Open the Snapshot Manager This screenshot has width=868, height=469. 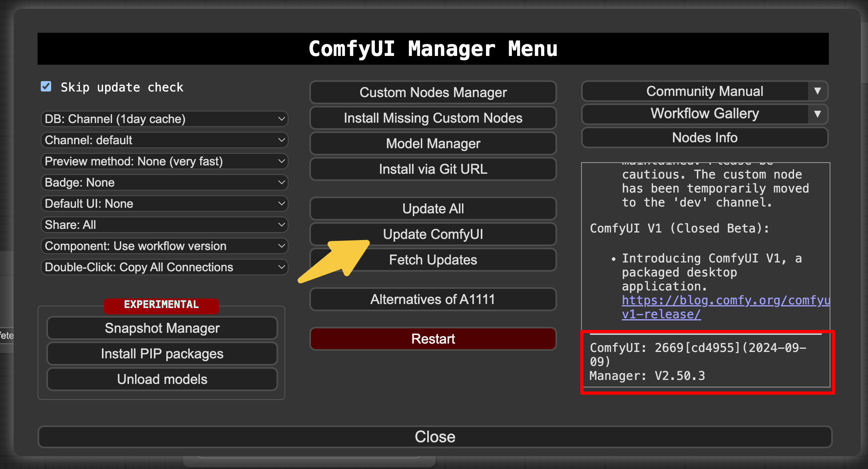click(162, 328)
